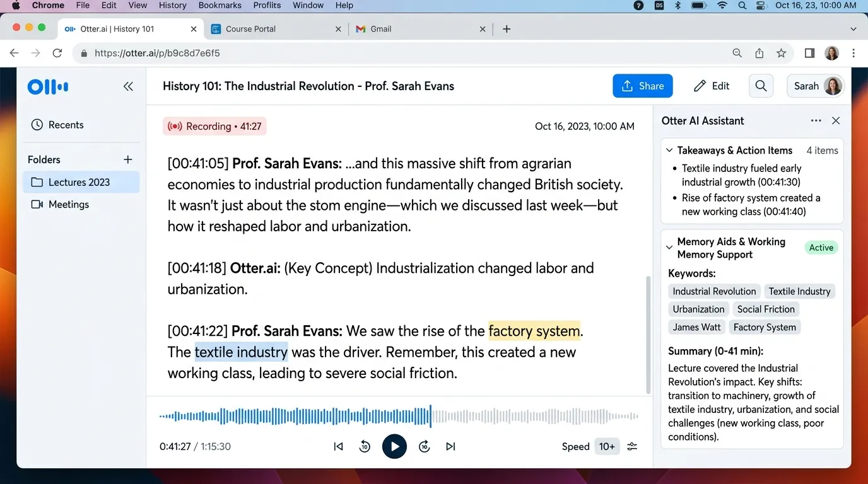Play the recording
This screenshot has height=484, width=868.
click(x=394, y=446)
